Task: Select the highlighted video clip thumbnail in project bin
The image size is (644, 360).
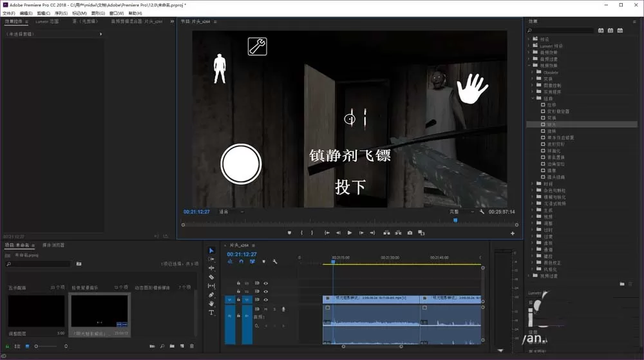Action: point(99,311)
